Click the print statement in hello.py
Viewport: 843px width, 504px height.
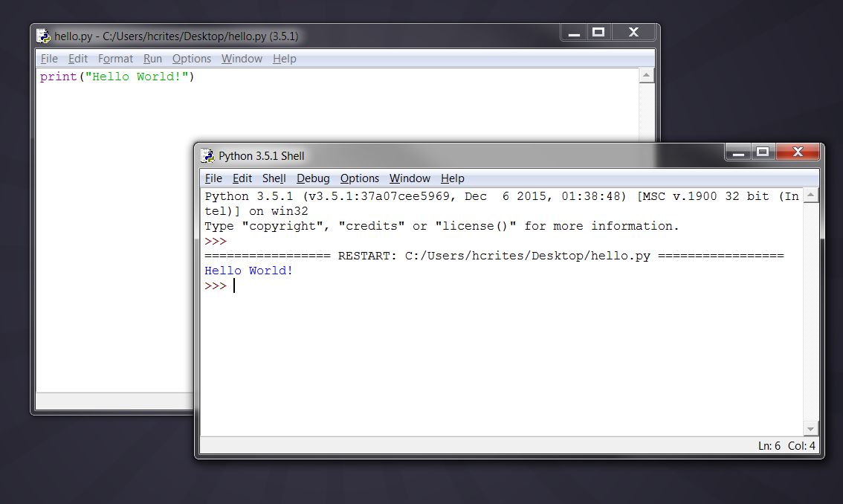coord(117,76)
